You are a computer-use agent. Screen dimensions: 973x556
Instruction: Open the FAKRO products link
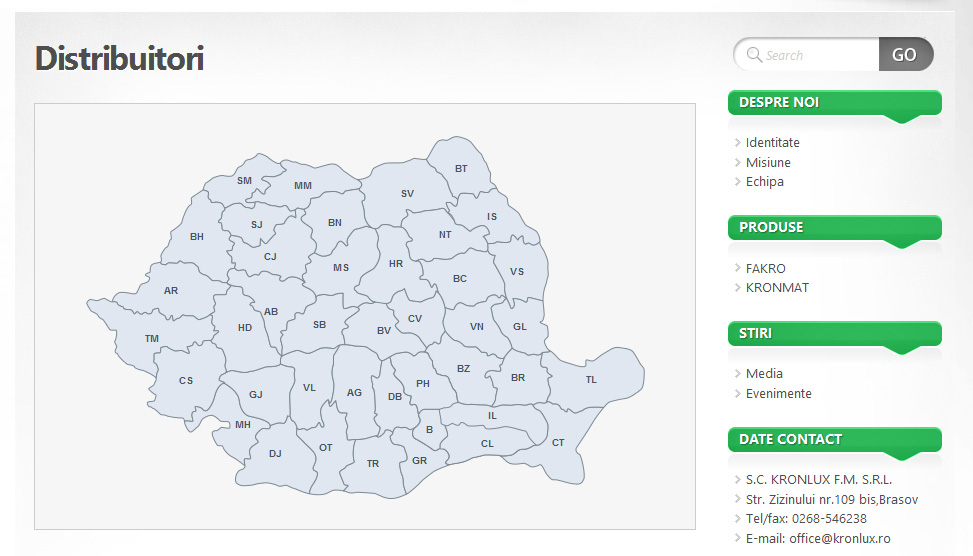pos(766,269)
